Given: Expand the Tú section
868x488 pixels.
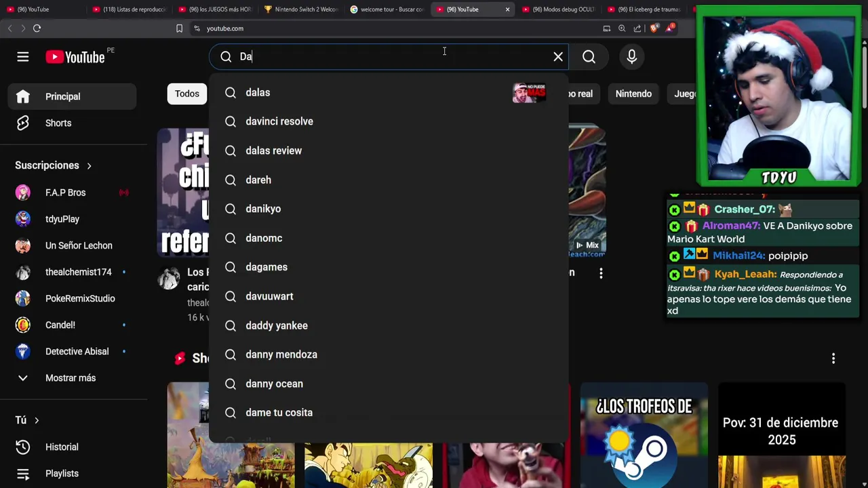Looking at the screenshot, I should tap(27, 420).
